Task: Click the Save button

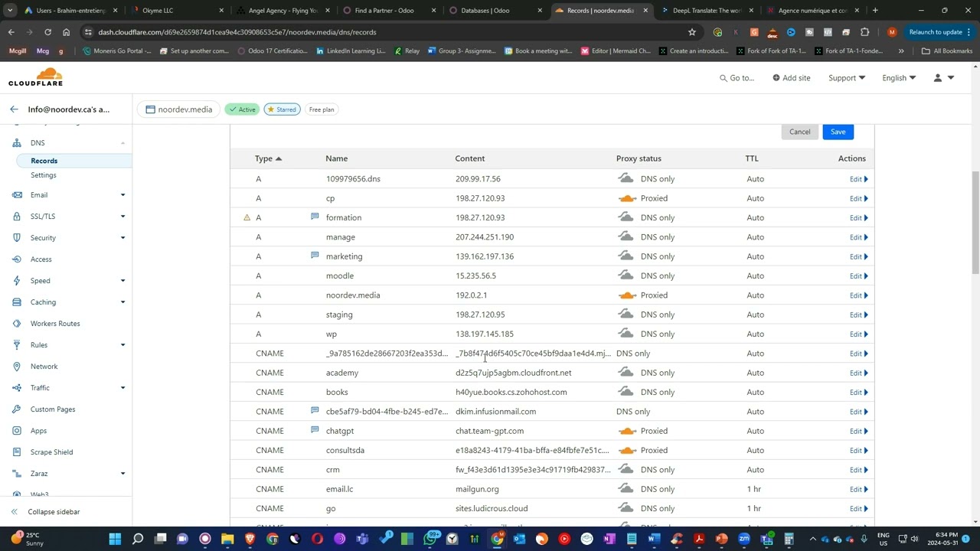Action: (x=838, y=132)
